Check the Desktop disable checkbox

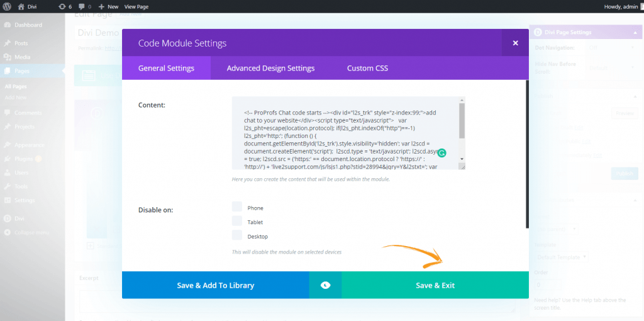237,235
